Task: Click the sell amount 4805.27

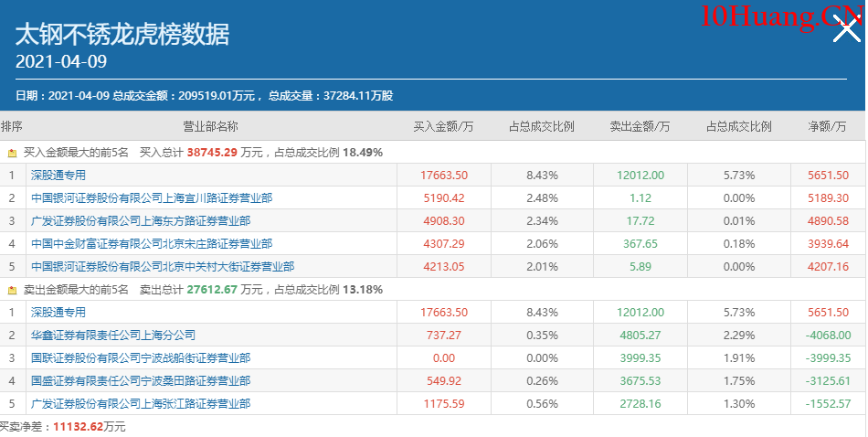Action: (640, 336)
